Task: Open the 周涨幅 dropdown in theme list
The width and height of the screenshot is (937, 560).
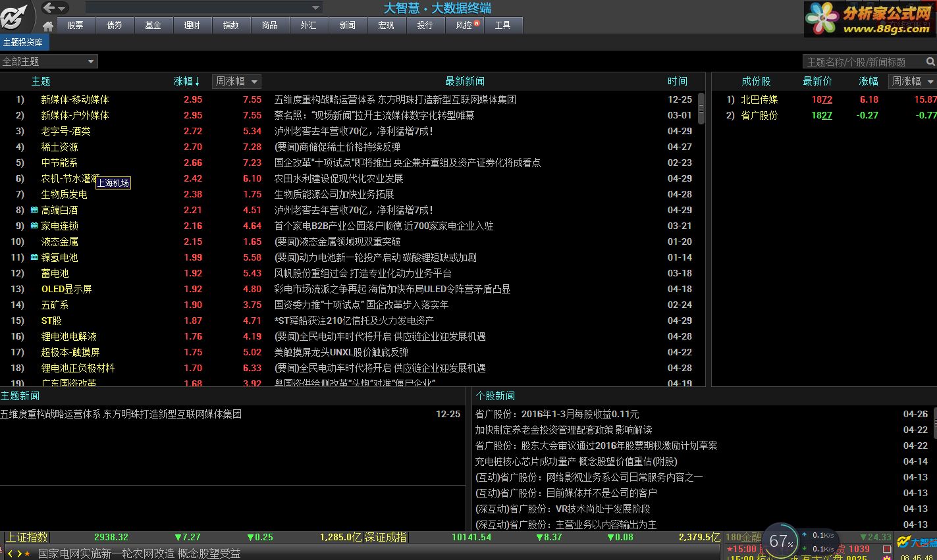Action: (237, 81)
